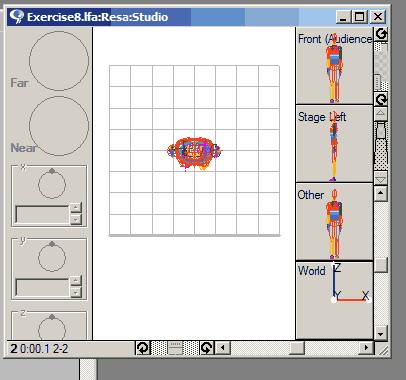Click the vertical scrollbar up arrow
This screenshot has width=406, height=380.
point(381,194)
